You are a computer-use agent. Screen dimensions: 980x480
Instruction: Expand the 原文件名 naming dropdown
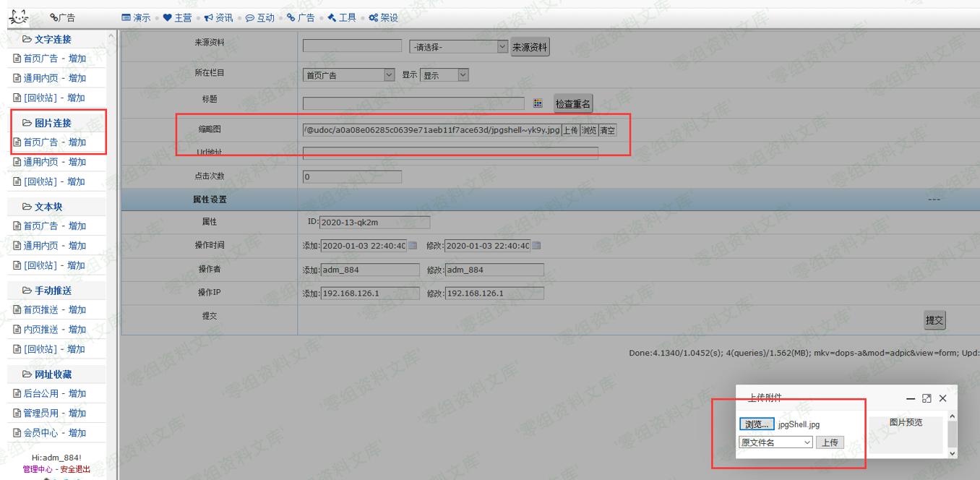click(x=775, y=442)
